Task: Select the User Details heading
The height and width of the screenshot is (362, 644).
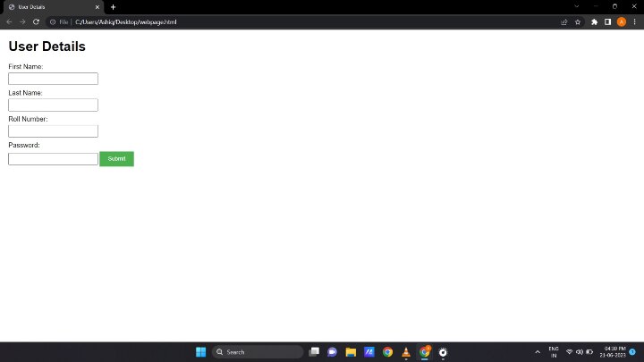Action: (x=47, y=46)
